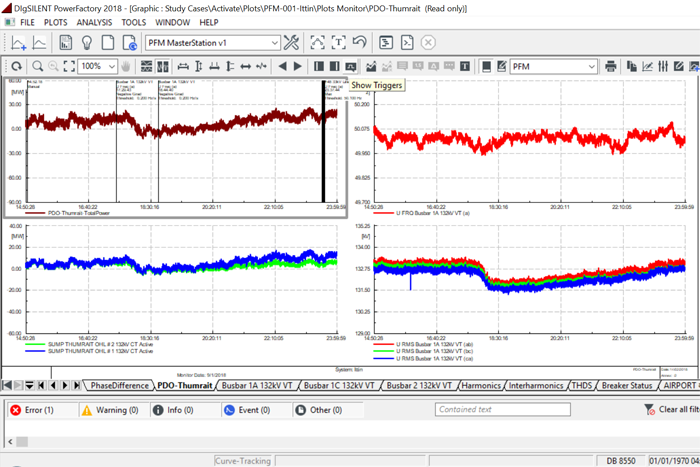The height and width of the screenshot is (467, 700).
Task: Expand the PFM MasterStation v1 dropdown
Action: point(273,43)
